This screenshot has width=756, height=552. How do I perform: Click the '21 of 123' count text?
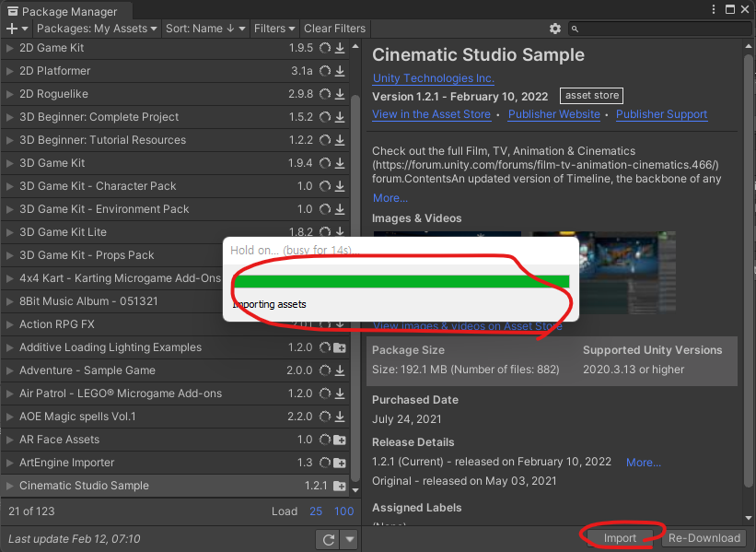tap(31, 511)
